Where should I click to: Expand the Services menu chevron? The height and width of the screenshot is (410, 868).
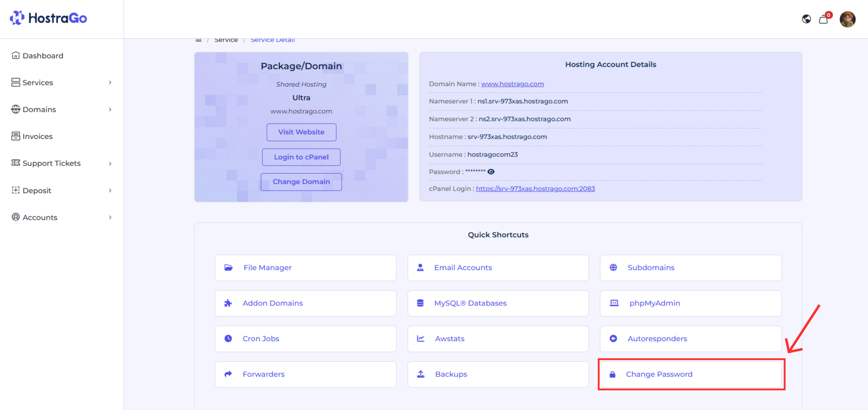point(110,82)
